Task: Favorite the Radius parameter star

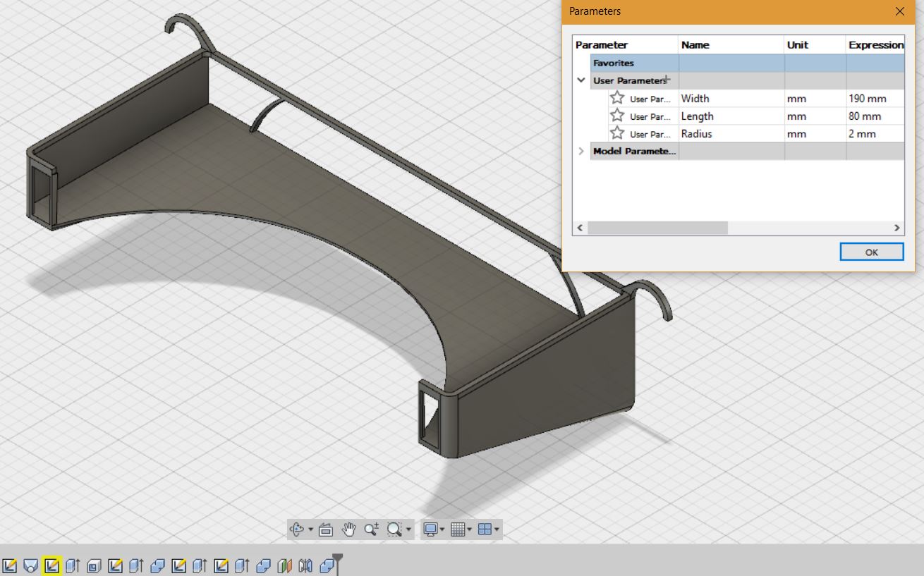Action: pyautogui.click(x=617, y=133)
